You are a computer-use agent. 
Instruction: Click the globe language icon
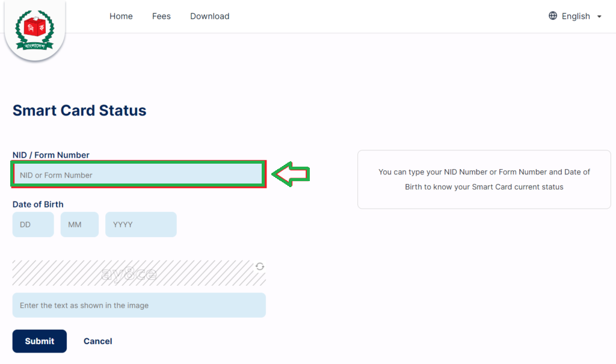[553, 16]
